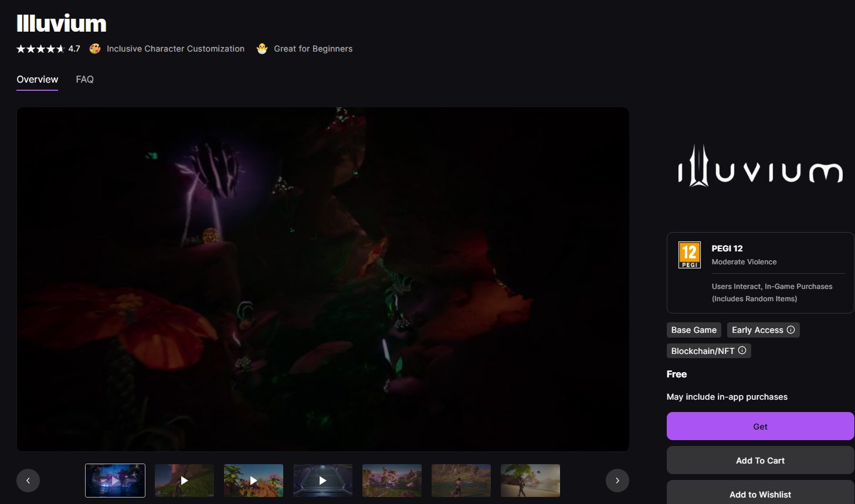Click the "Inclusive Character Customization" text
The height and width of the screenshot is (504, 855).
pyautogui.click(x=175, y=49)
